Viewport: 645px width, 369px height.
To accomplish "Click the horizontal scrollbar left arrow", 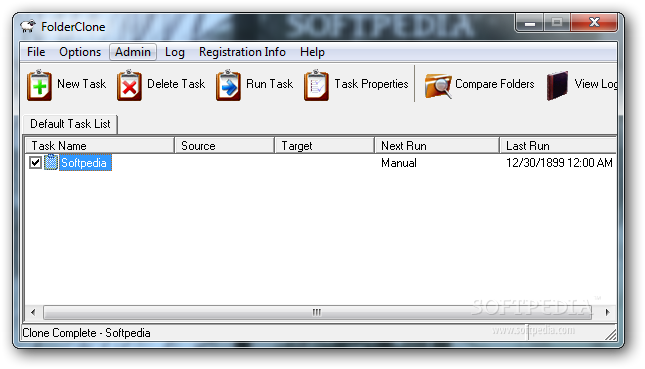I will (33, 312).
